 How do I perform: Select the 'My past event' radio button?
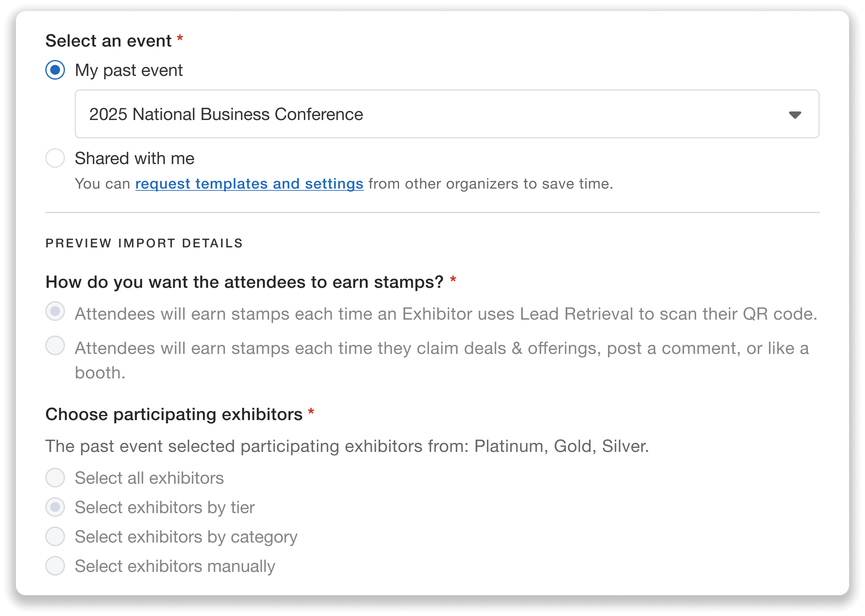click(x=55, y=70)
